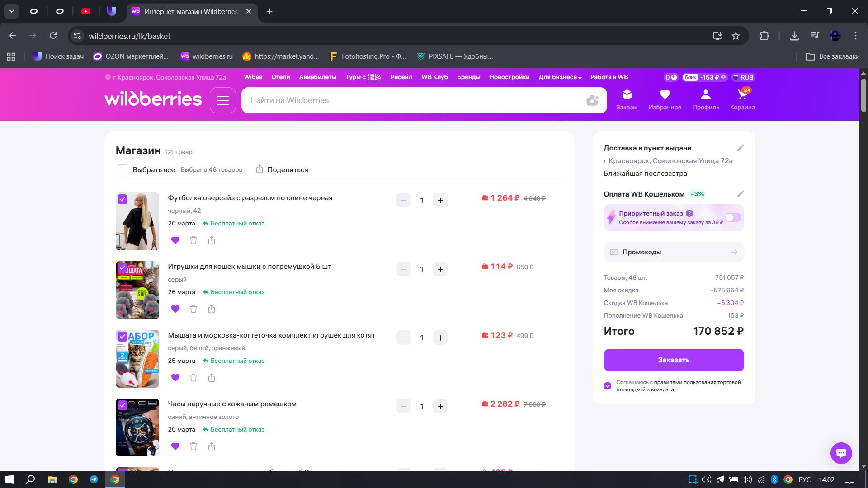Open Избранное favorites heart icon
The height and width of the screenshot is (488, 868).
click(664, 99)
